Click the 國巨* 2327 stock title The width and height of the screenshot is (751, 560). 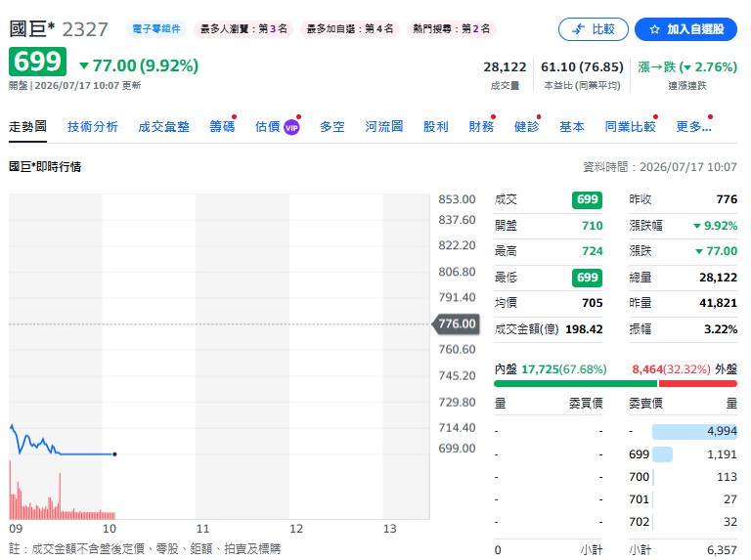click(x=59, y=28)
